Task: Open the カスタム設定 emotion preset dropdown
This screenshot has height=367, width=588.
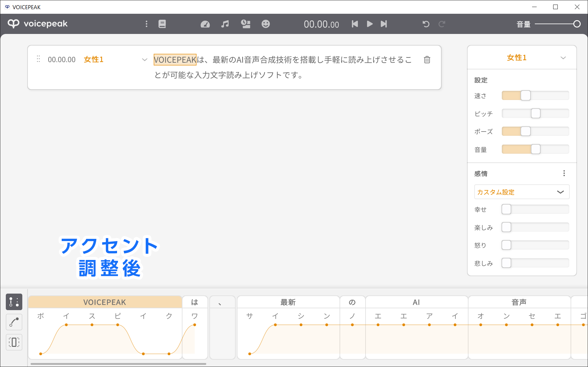Action: tap(522, 192)
